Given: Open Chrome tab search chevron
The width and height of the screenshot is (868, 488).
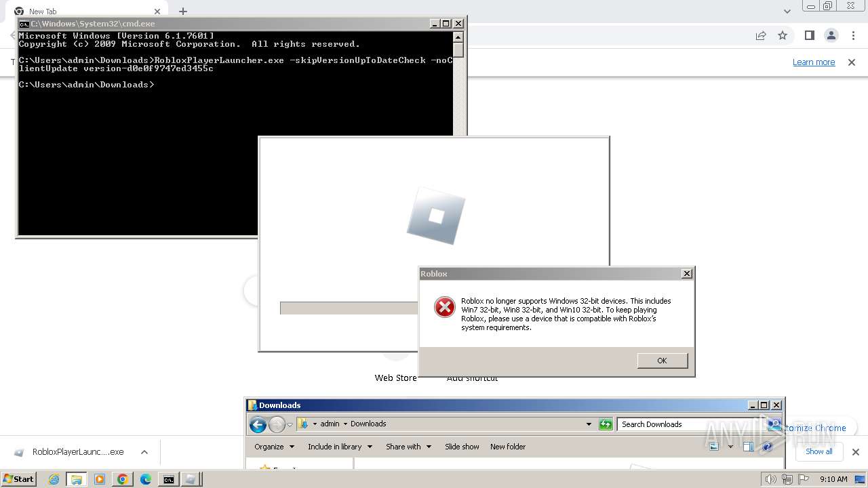Looking at the screenshot, I should click(x=787, y=11).
